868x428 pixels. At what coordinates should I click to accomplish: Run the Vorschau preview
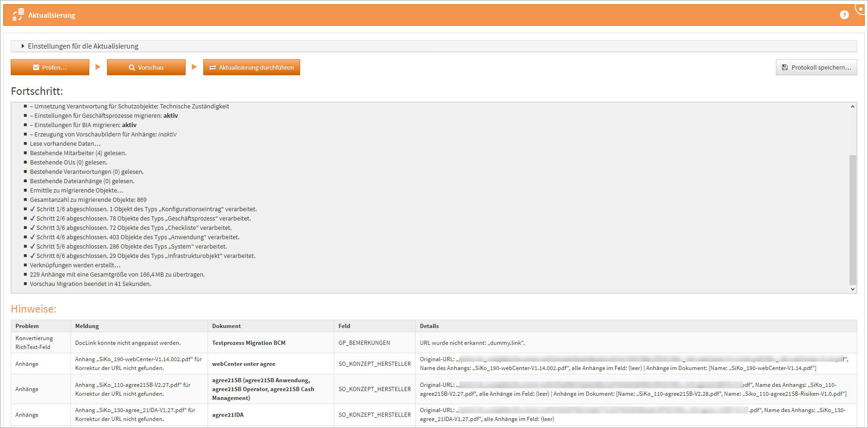(146, 67)
